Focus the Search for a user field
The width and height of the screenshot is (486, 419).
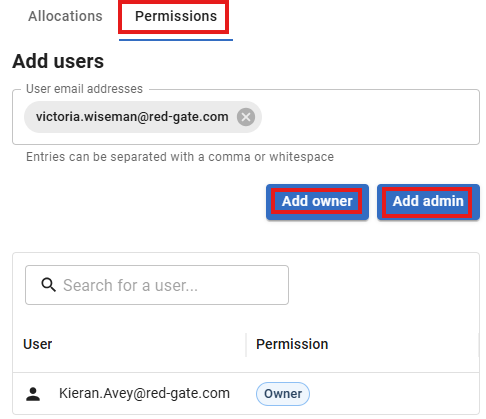[157, 285]
